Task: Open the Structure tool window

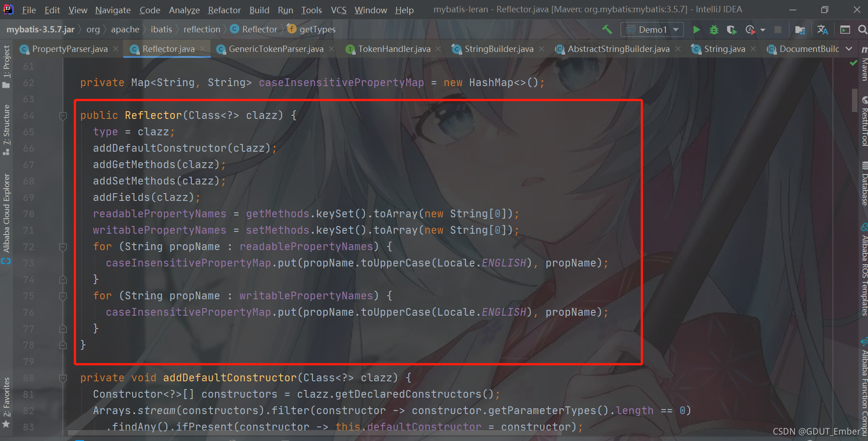Action: tap(6, 130)
